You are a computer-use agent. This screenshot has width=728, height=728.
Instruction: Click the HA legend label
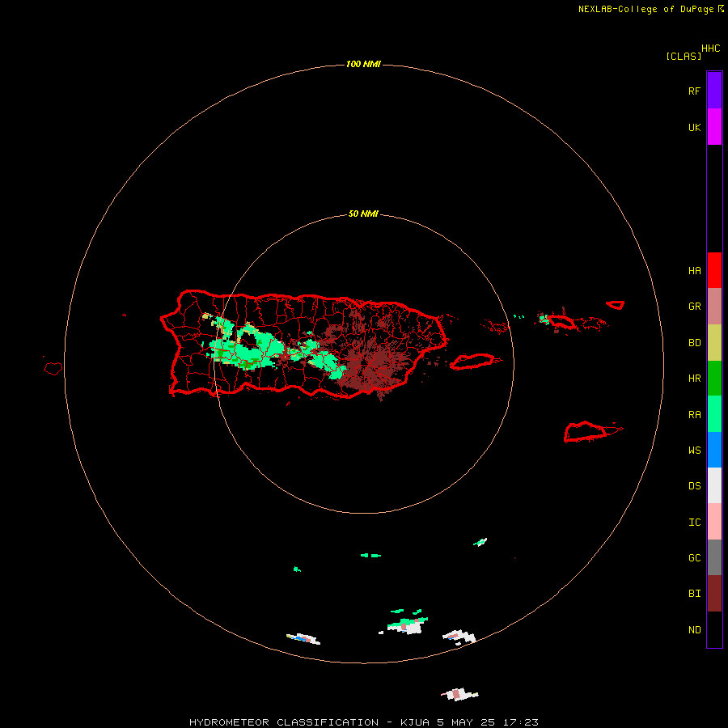[x=694, y=271]
